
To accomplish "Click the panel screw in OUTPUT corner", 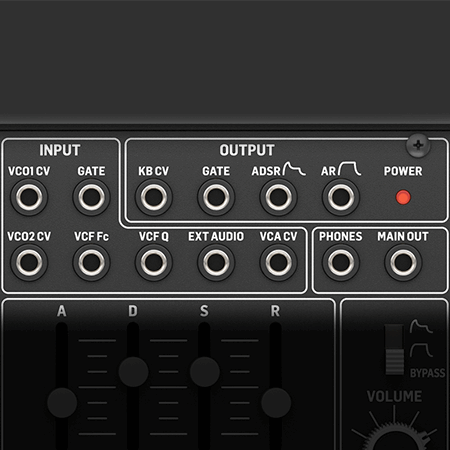I will tap(418, 145).
